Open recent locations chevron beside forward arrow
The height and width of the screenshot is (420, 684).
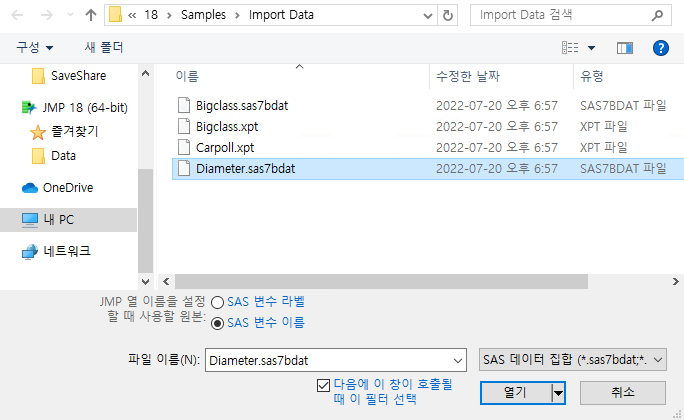pos(70,15)
